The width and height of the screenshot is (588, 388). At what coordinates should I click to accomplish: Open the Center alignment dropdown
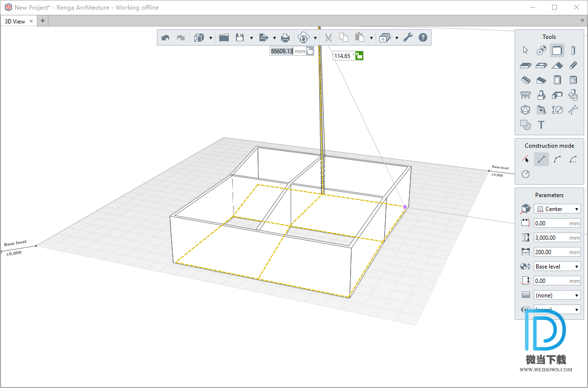(557, 209)
